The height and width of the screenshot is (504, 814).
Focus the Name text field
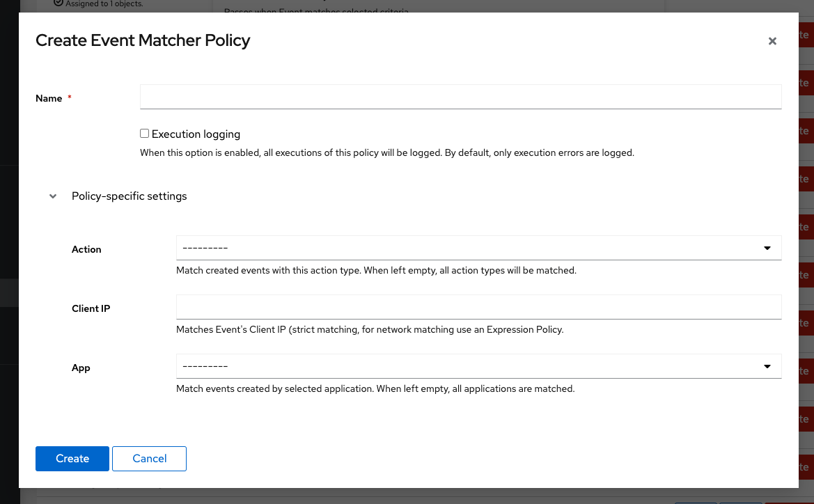460,97
